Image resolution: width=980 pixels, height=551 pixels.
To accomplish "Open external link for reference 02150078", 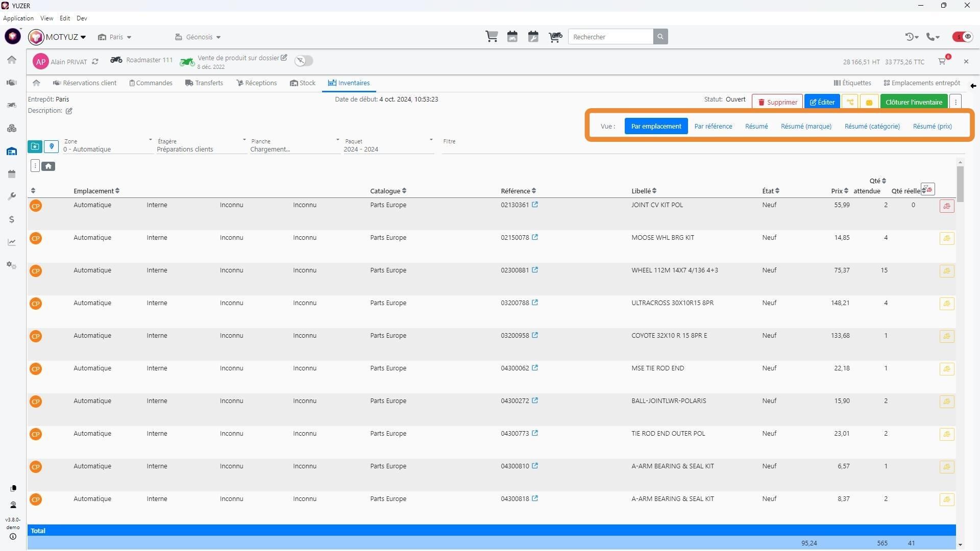I will pos(535,237).
